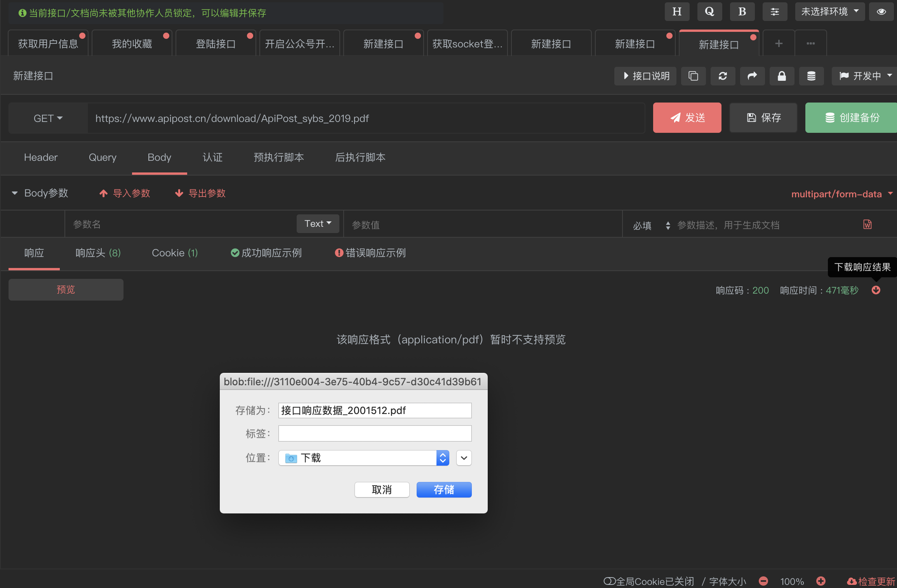Refresh the interface with the refresh icon
Viewport: 897px width, 588px height.
(723, 76)
